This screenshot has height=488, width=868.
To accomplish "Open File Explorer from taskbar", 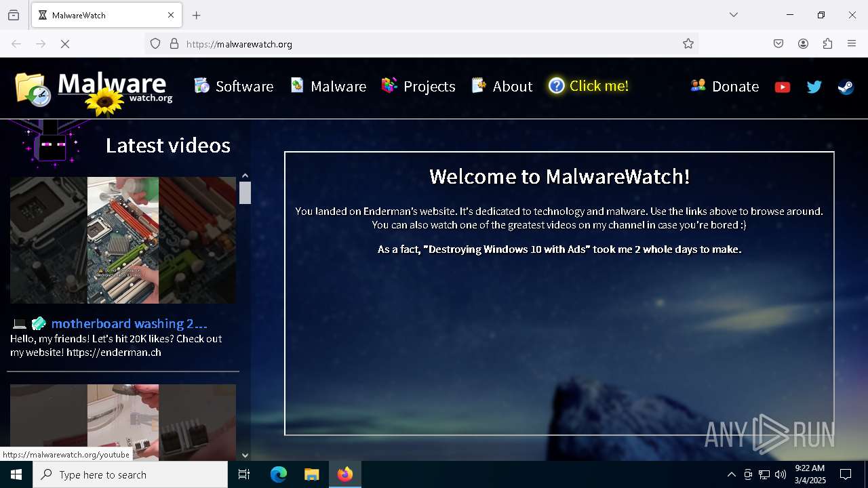I will [x=311, y=474].
